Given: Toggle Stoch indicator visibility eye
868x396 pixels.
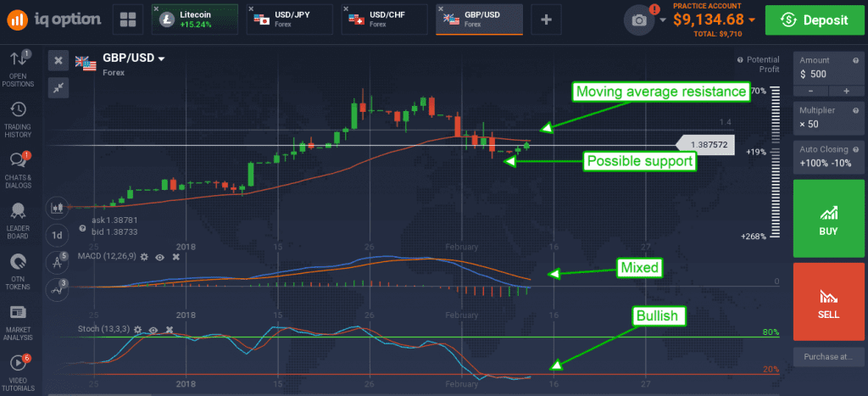Looking at the screenshot, I should pyautogui.click(x=153, y=330).
